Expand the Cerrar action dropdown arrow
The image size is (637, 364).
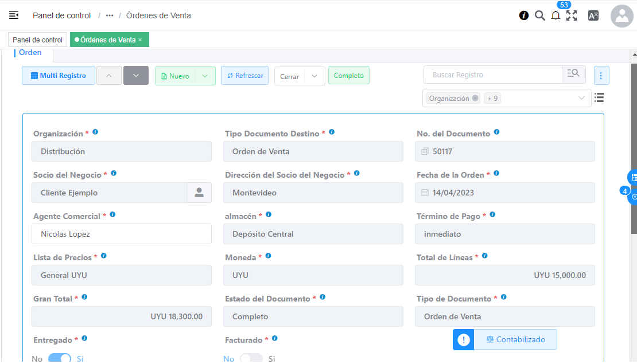(x=314, y=76)
